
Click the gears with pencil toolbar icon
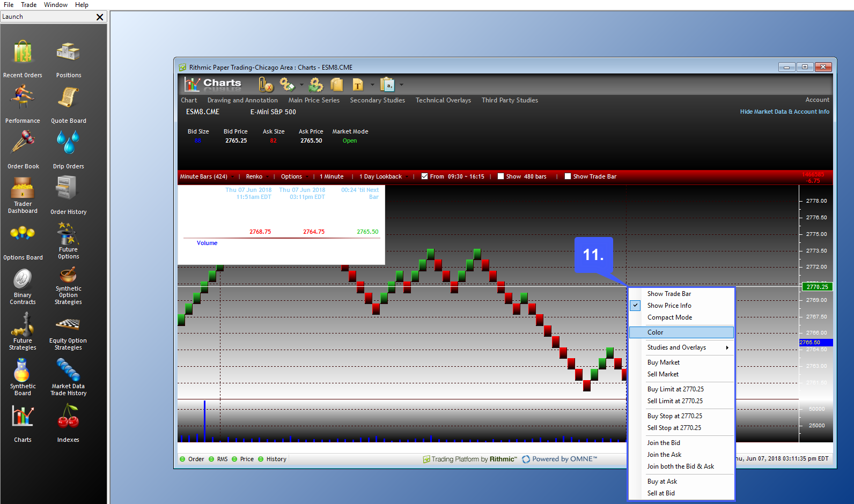coord(287,85)
